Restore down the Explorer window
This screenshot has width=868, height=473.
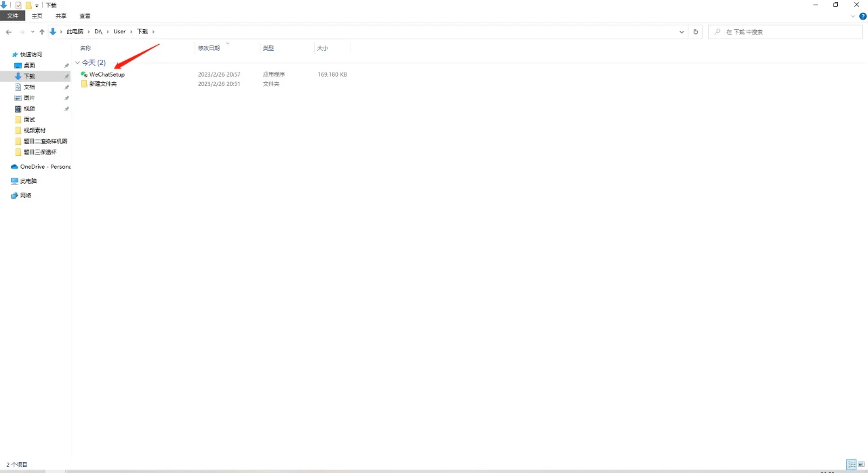tap(835, 5)
